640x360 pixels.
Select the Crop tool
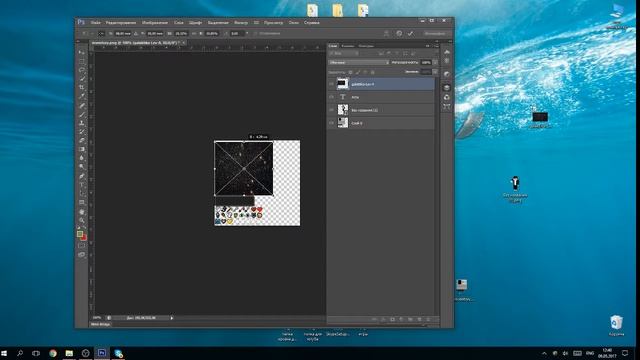tap(82, 88)
